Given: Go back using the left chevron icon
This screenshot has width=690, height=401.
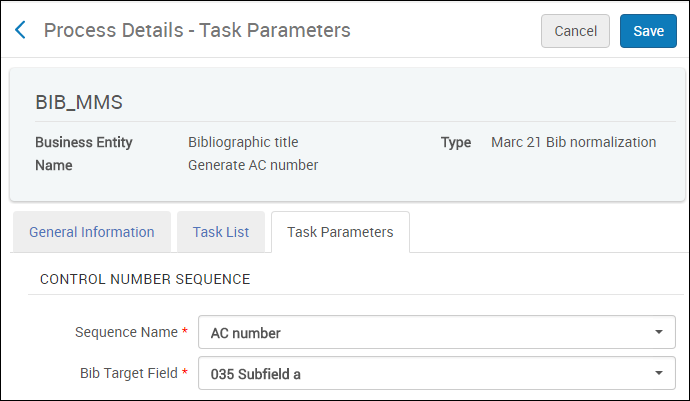Looking at the screenshot, I should (x=21, y=31).
